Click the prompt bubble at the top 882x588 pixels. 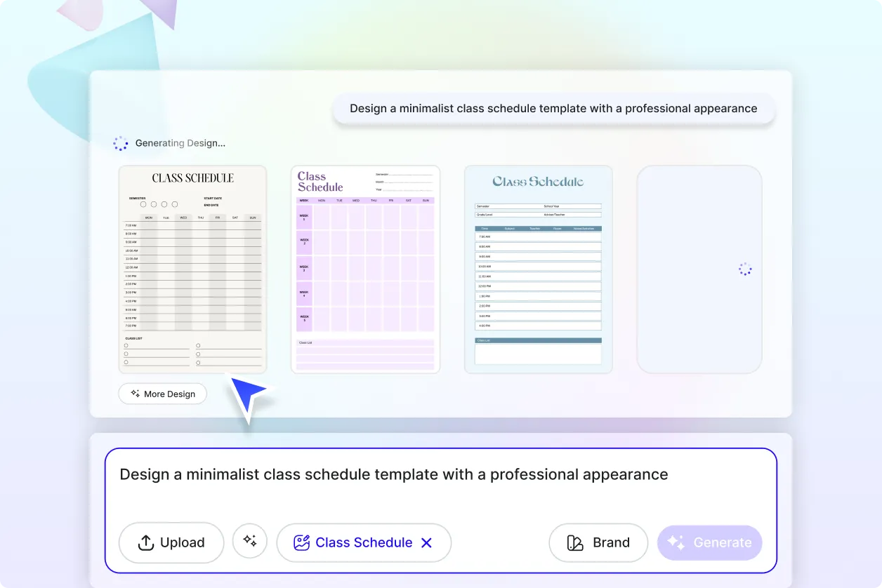coord(553,109)
